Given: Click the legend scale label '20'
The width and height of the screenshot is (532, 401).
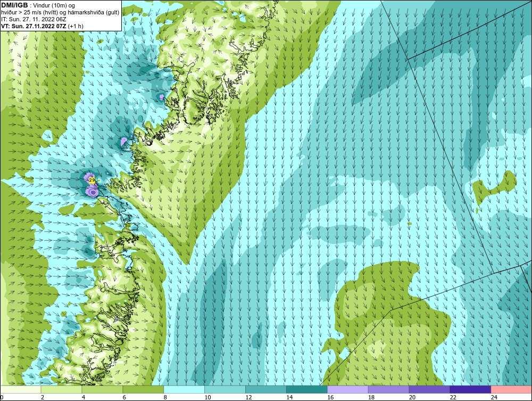Looking at the screenshot, I should (412, 397).
